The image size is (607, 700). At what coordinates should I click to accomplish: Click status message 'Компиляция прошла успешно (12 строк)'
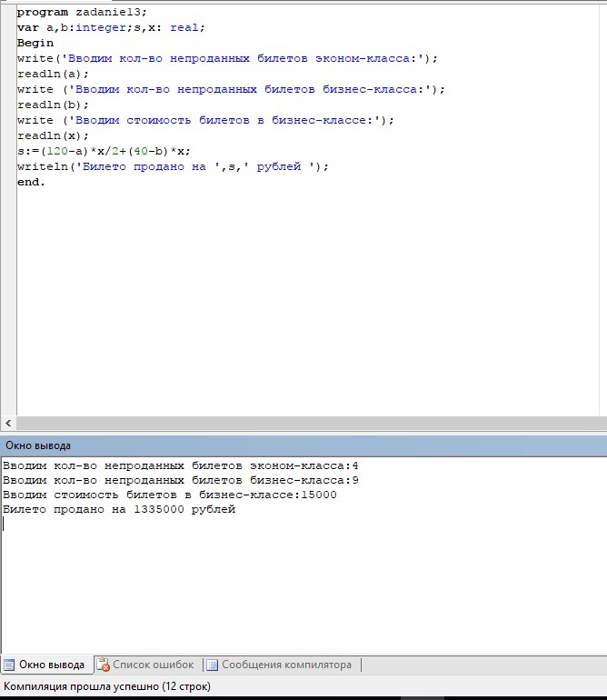(107, 686)
